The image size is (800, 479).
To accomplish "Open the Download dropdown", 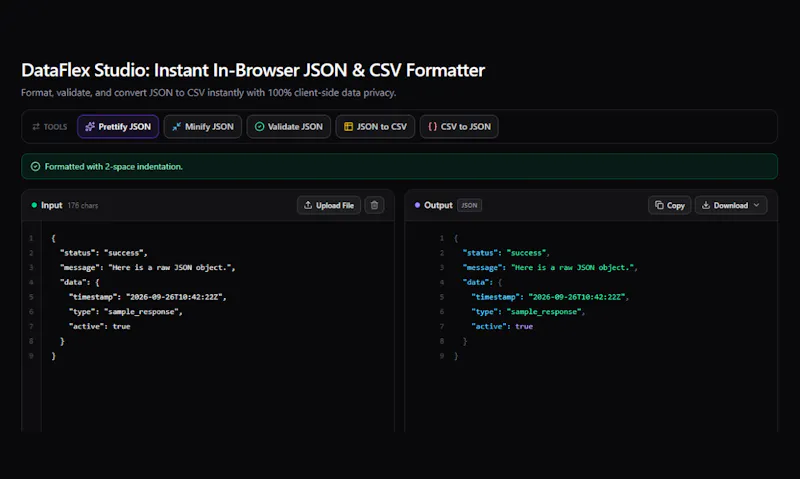I will [731, 205].
